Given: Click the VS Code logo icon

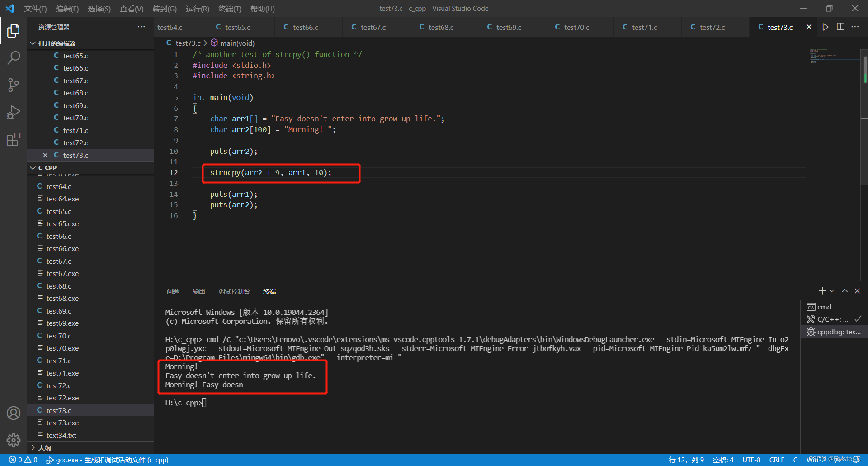Looking at the screenshot, I should click(10, 9).
